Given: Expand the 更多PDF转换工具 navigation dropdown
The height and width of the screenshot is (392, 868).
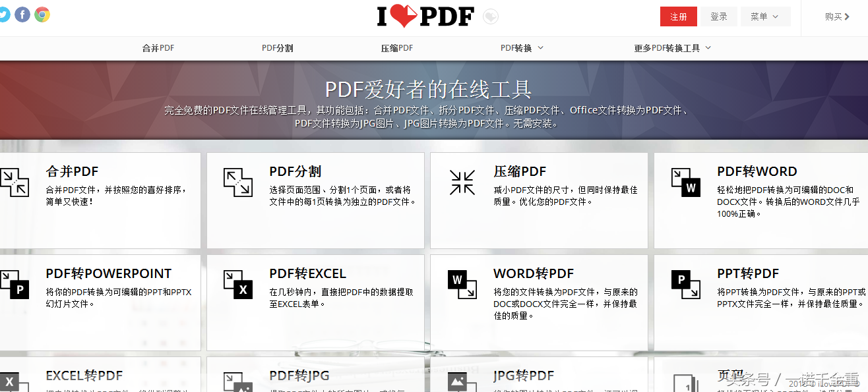Looking at the screenshot, I should coord(673,48).
